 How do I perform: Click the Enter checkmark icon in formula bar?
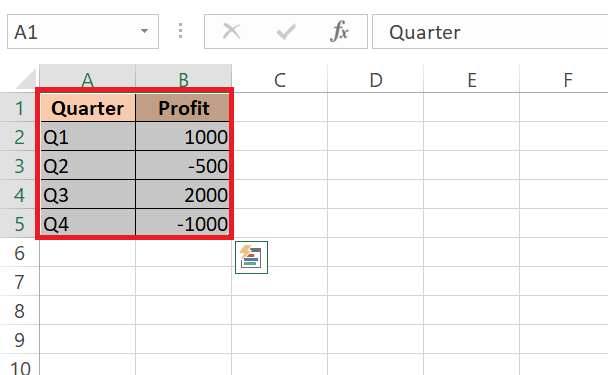pyautogui.click(x=286, y=31)
